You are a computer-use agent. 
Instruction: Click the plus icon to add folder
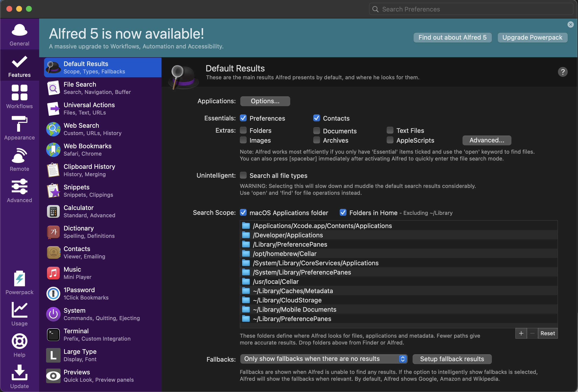click(x=521, y=333)
